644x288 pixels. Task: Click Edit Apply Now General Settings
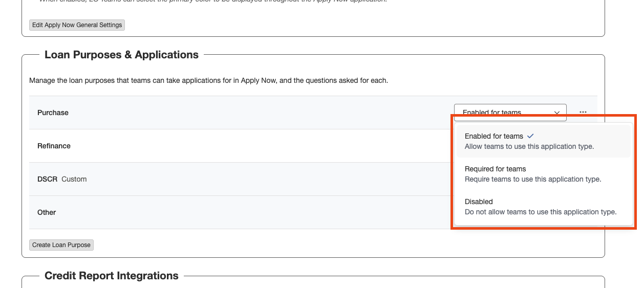point(77,25)
